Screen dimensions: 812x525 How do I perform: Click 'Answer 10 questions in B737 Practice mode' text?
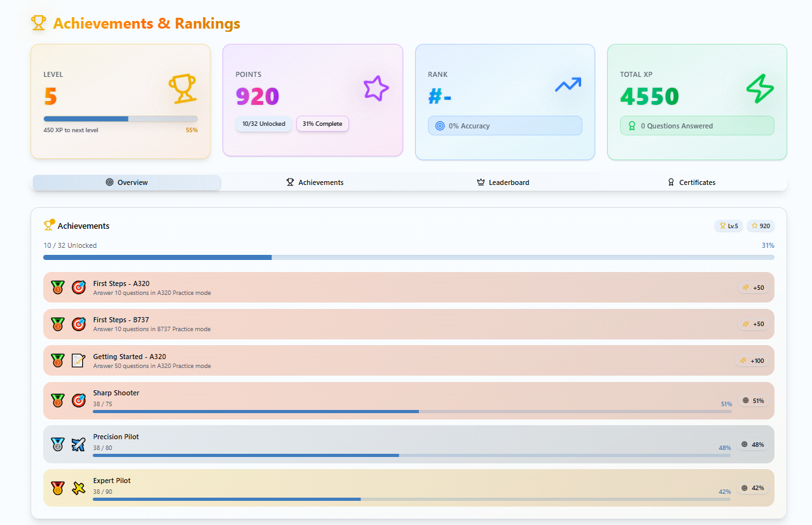click(x=152, y=329)
